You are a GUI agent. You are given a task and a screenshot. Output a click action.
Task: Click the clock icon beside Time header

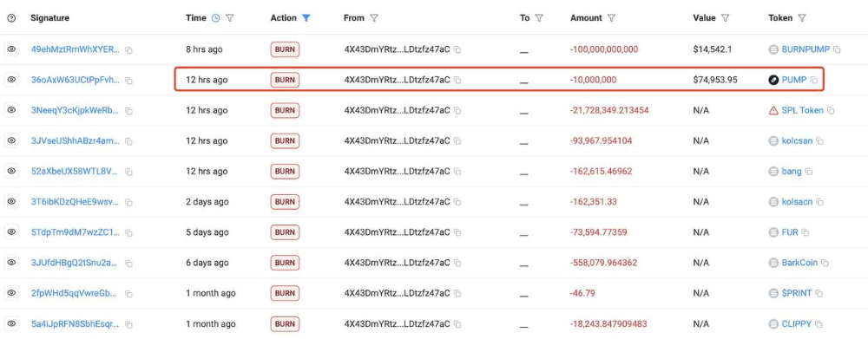[216, 18]
